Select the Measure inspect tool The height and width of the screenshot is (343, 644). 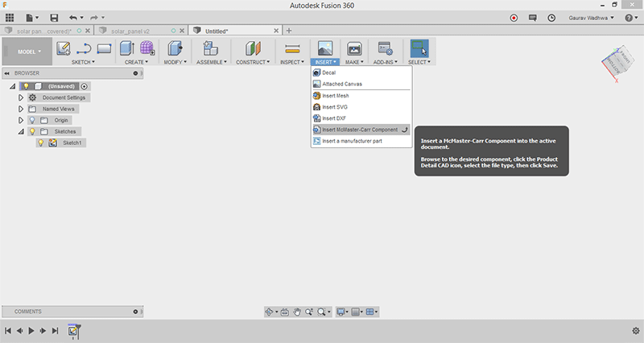click(x=292, y=49)
